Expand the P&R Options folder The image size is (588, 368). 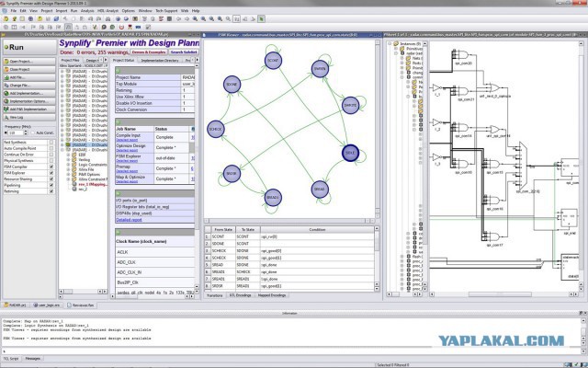pos(68,174)
